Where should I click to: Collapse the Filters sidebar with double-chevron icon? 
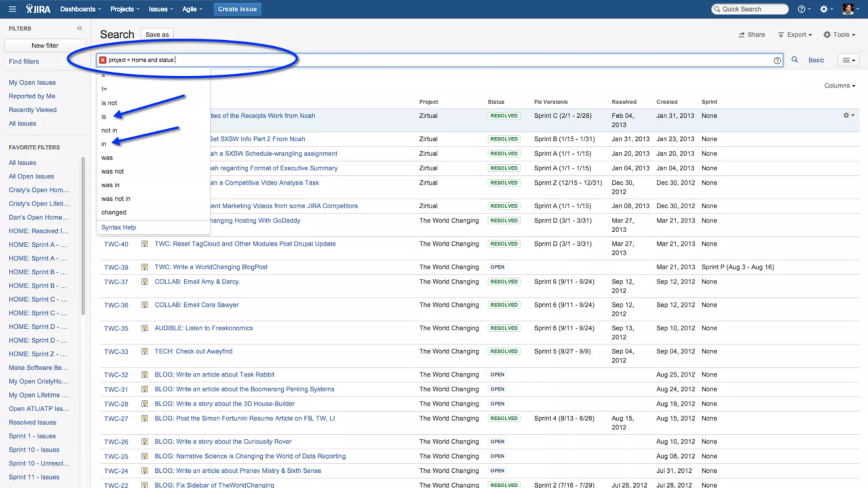pyautogui.click(x=79, y=28)
